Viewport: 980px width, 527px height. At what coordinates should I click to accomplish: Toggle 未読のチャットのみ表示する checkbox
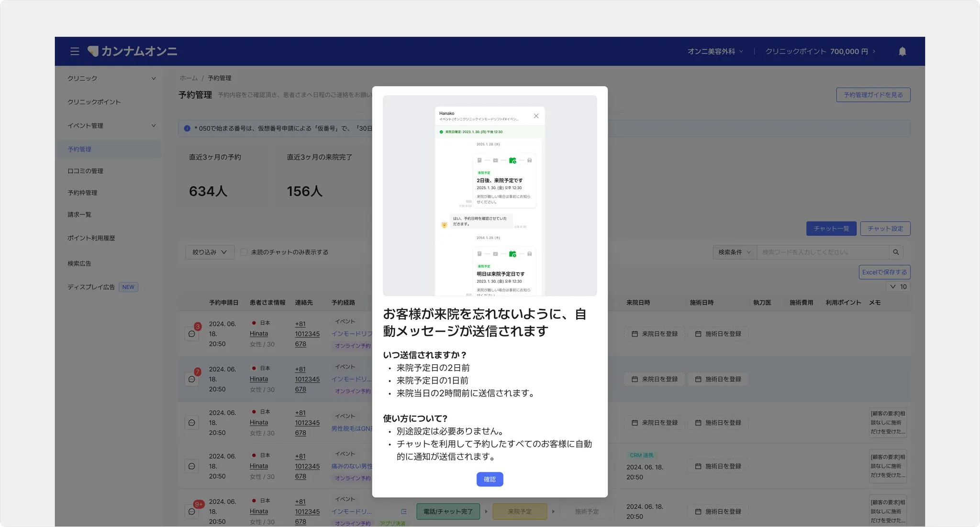[244, 252]
